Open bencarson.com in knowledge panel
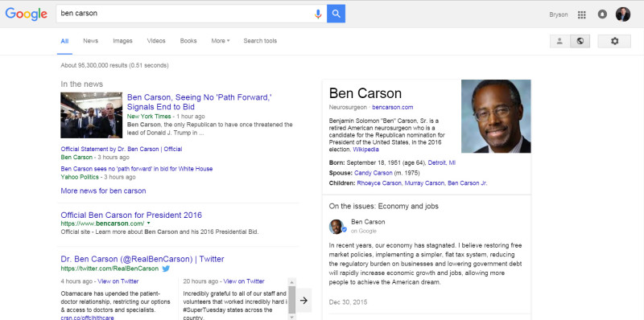The width and height of the screenshot is (644, 320). [x=392, y=107]
